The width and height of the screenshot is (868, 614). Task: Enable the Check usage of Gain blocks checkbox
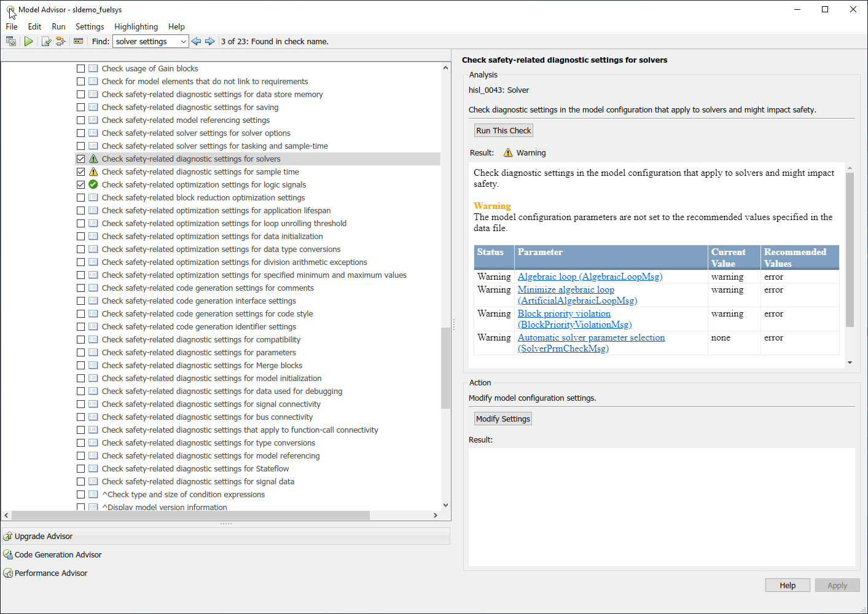tap(80, 69)
